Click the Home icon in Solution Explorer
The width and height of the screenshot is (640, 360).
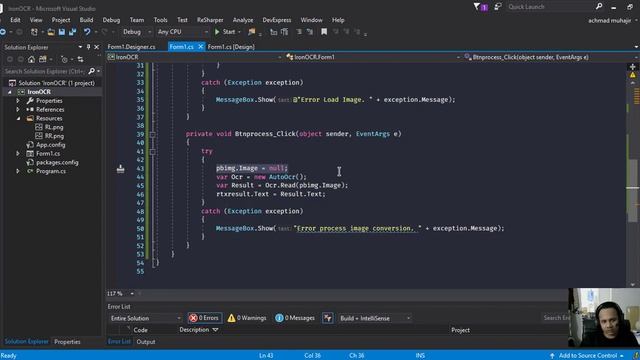point(31,60)
